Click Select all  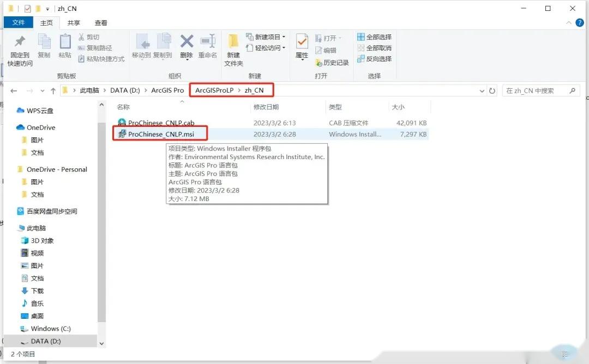pyautogui.click(x=374, y=37)
